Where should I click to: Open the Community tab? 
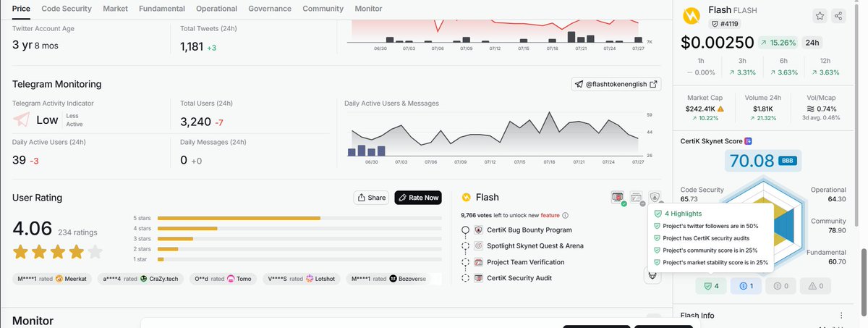[323, 9]
